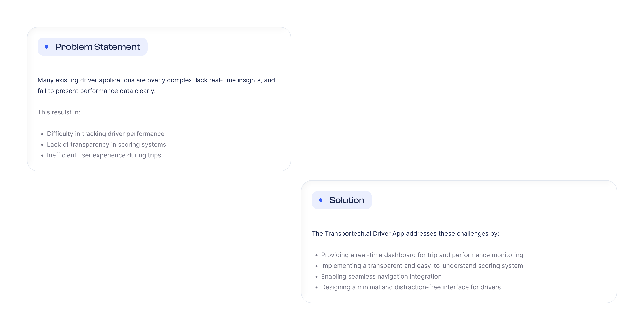Select 'Enabling seamless navigation integration' bullet
Image resolution: width=644 pixels, height=330 pixels.
point(381,277)
